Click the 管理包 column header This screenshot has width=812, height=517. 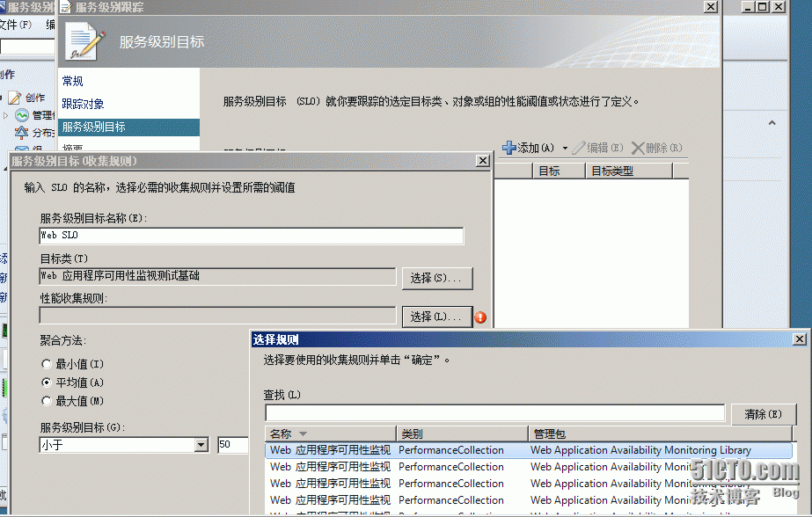(661, 433)
